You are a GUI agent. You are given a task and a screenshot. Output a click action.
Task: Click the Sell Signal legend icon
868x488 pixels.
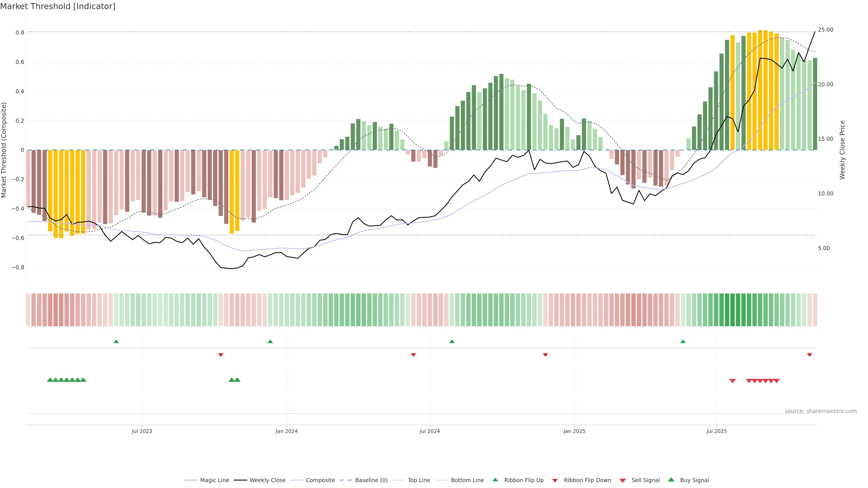click(622, 481)
